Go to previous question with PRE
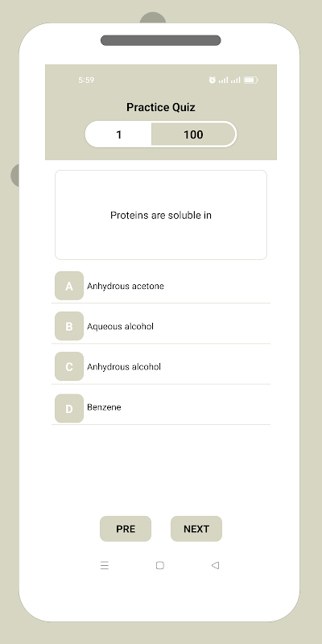Screen dimensions: 322x644 [x=126, y=529]
